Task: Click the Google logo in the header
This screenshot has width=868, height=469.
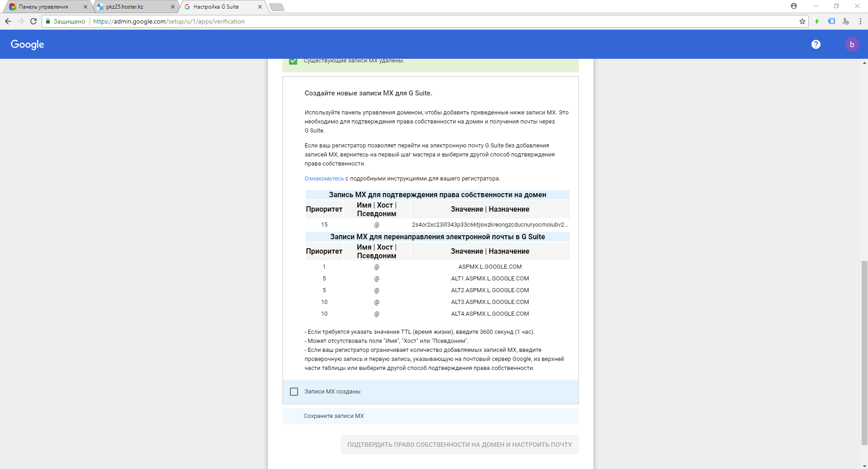Action: coord(28,44)
